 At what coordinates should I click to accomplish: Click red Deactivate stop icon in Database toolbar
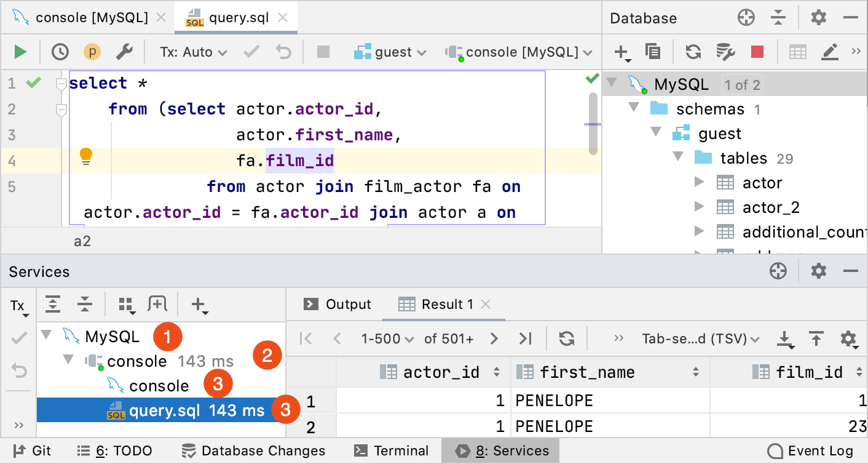coord(757,52)
